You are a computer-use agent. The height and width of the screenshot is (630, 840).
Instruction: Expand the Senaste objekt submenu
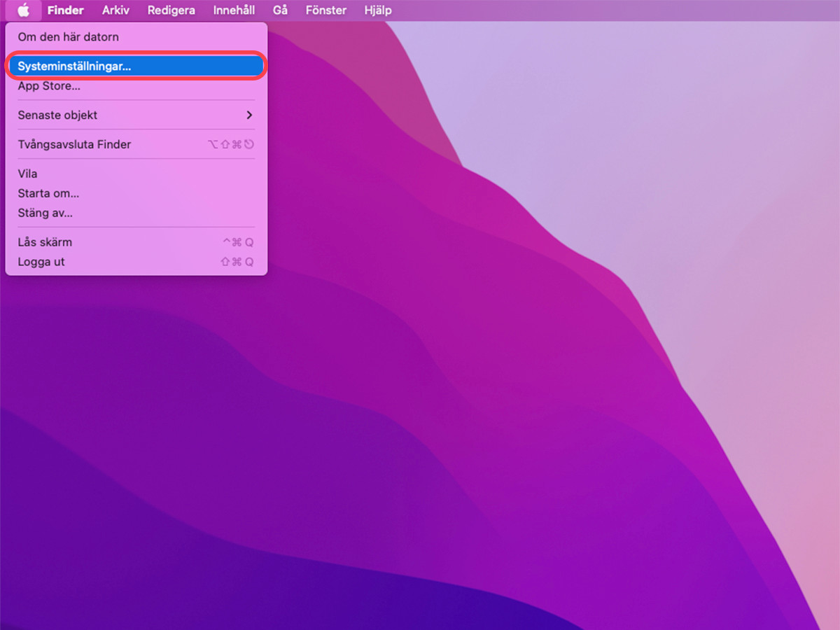coord(136,115)
